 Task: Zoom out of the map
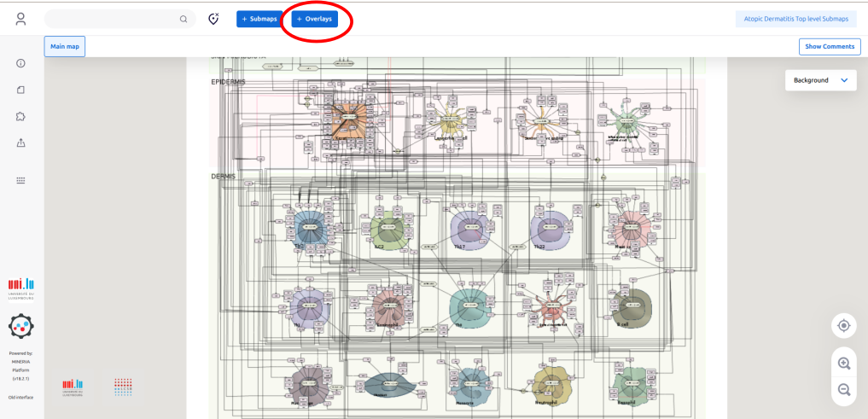[x=843, y=389]
